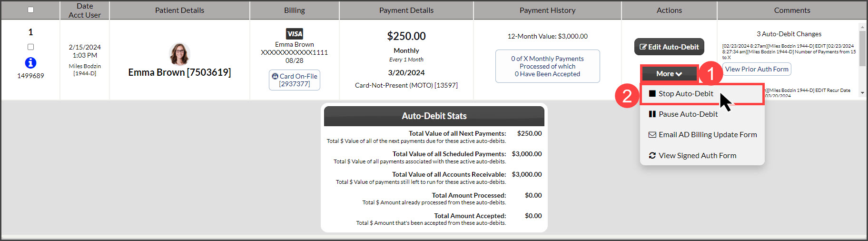Click the pencil icon on Edit Auto-Debit
The height and width of the screenshot is (241, 868).
(643, 47)
